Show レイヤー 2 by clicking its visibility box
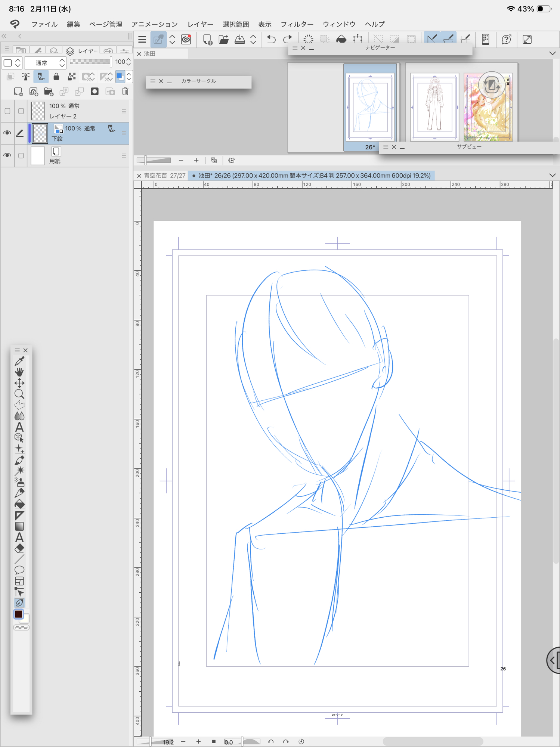 pyautogui.click(x=7, y=111)
